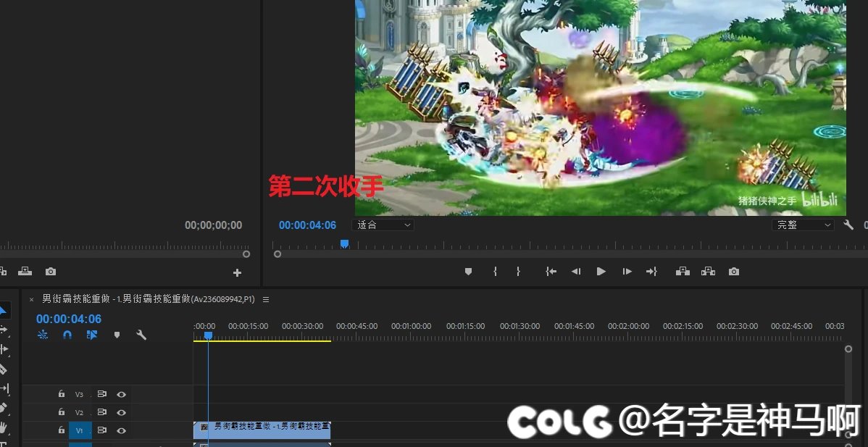The image size is (868, 447).
Task: Hide the V1 track output
Action: pos(121,430)
